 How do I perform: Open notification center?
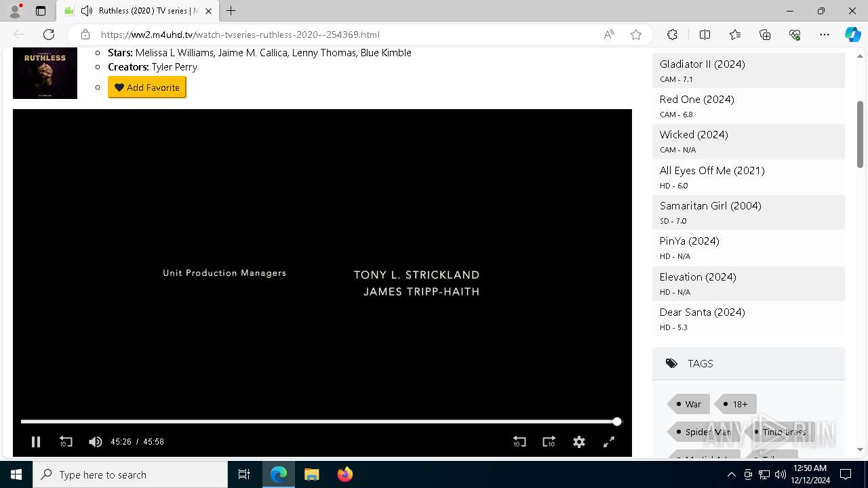click(x=846, y=474)
